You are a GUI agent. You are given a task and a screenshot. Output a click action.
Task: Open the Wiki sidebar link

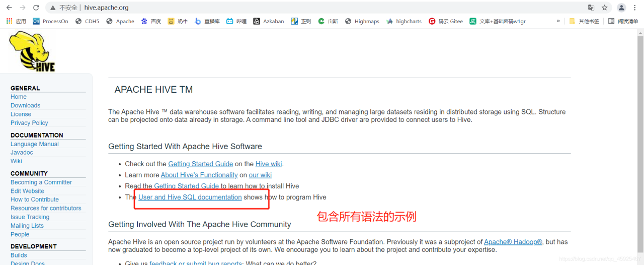point(16,161)
